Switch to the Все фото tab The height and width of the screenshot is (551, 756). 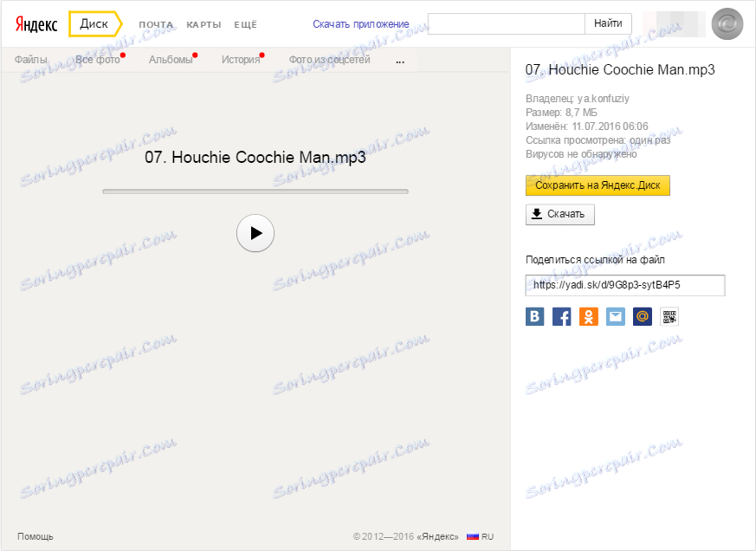98,60
